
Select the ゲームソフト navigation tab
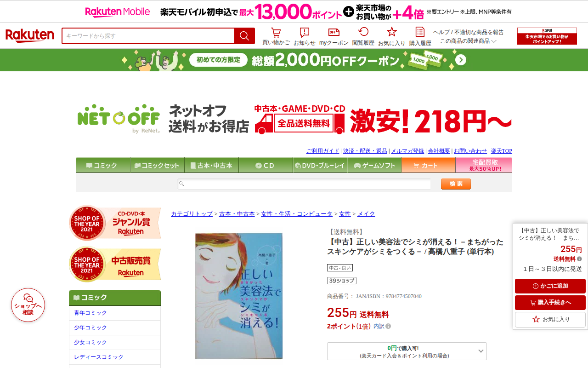[374, 165]
